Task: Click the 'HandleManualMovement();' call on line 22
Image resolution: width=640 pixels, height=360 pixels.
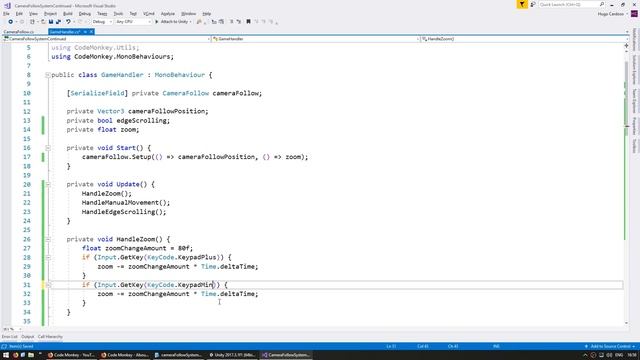Action: point(126,203)
